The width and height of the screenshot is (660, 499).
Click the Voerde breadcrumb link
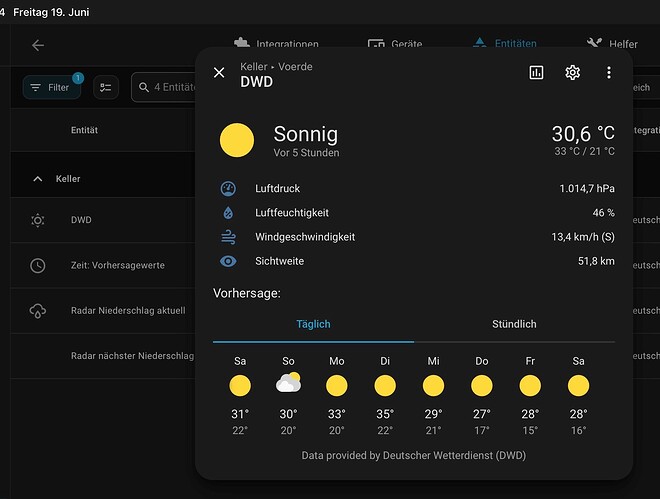pos(295,66)
